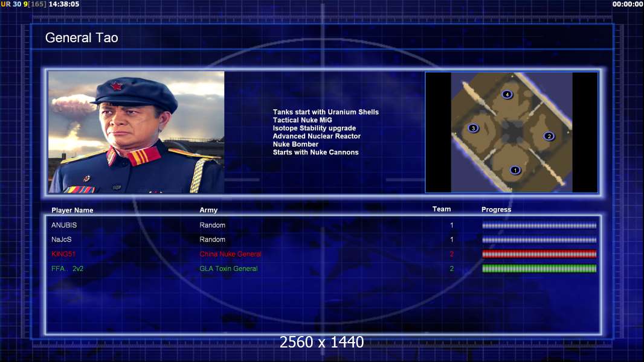Click the 2560 x 1440 resolution label
This screenshot has height=362, width=644.
click(321, 342)
